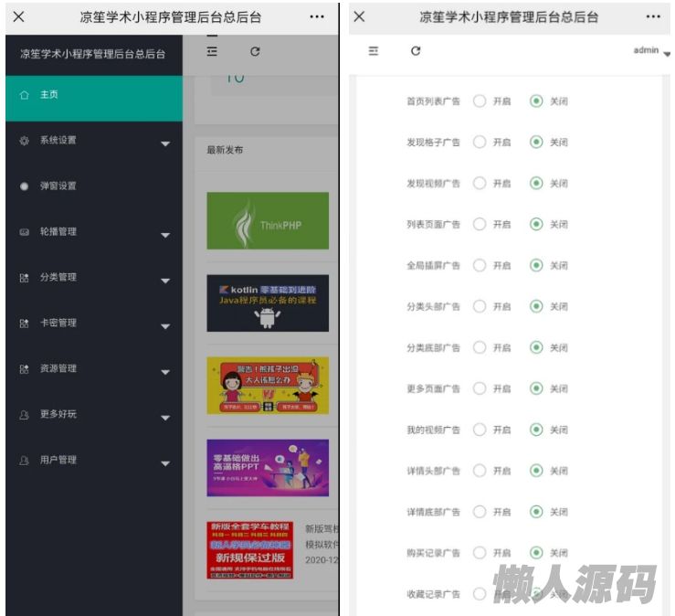Enable 开启 for 详情头部广告
675x616 pixels.
tap(480, 471)
